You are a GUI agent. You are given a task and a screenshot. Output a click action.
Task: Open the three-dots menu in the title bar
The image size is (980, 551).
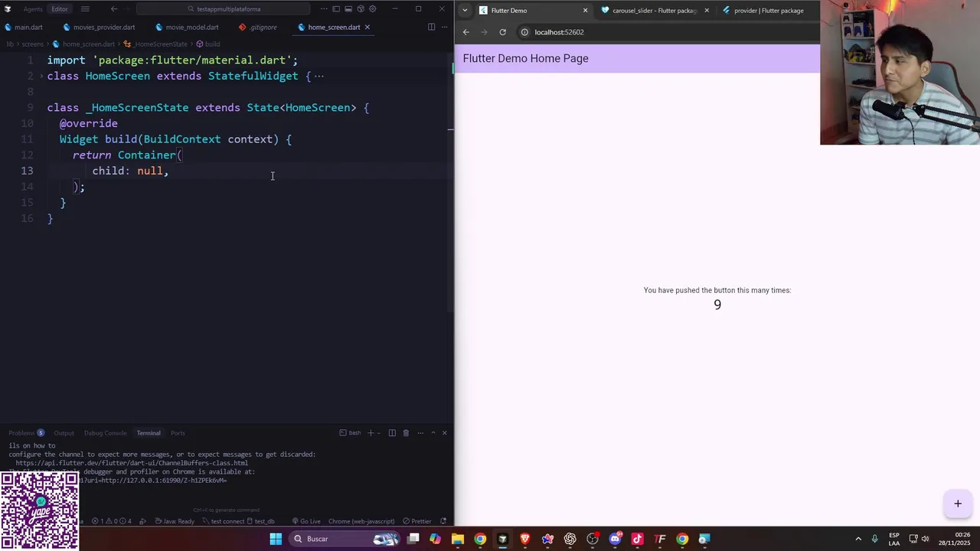tap(324, 9)
